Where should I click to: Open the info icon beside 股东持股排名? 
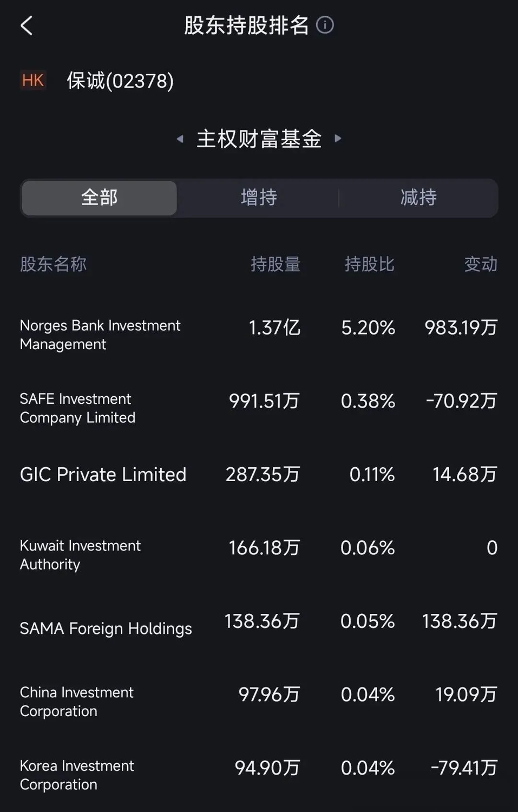pyautogui.click(x=325, y=25)
